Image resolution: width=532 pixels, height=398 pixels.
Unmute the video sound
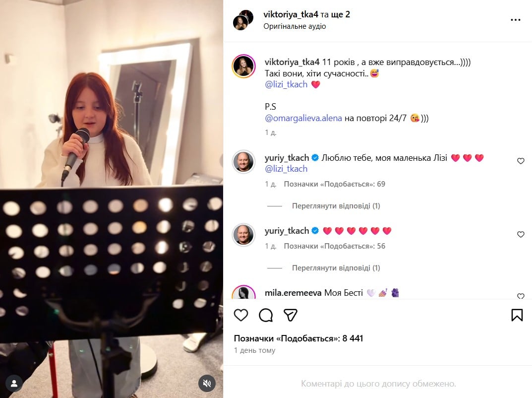point(207,384)
